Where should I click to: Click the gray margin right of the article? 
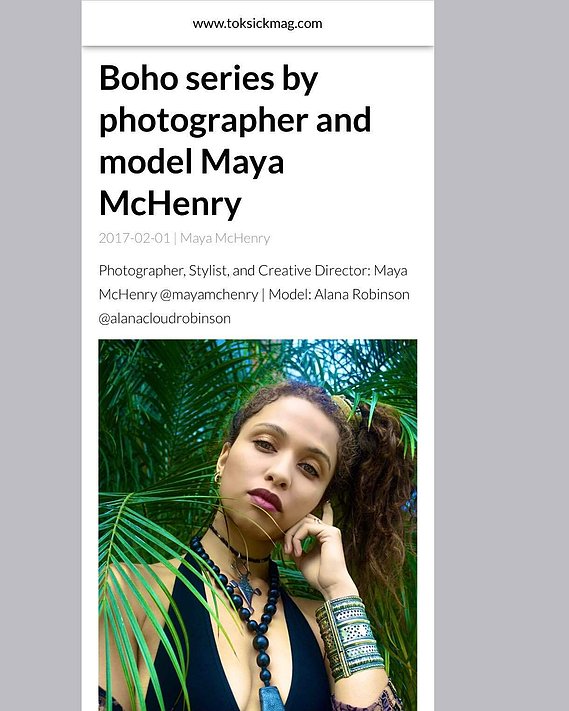click(501, 356)
